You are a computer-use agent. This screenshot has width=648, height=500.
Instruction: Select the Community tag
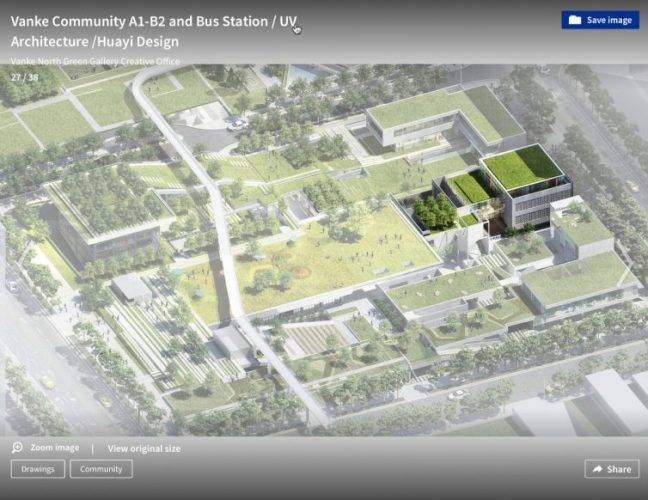(x=101, y=469)
